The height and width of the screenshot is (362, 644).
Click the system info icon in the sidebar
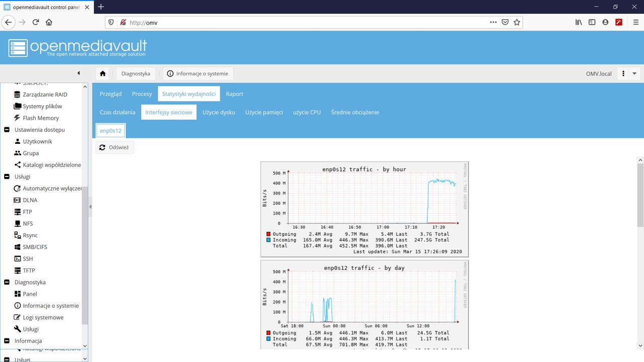pyautogui.click(x=18, y=306)
